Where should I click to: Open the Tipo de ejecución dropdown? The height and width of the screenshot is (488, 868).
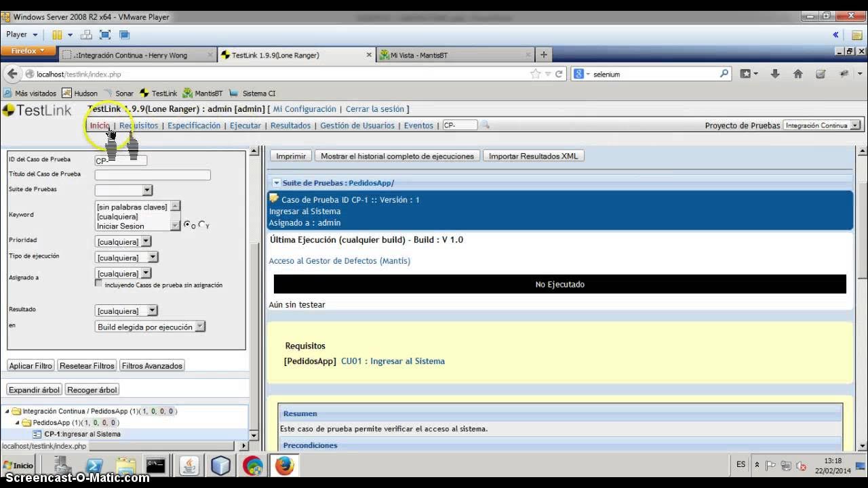coord(126,258)
